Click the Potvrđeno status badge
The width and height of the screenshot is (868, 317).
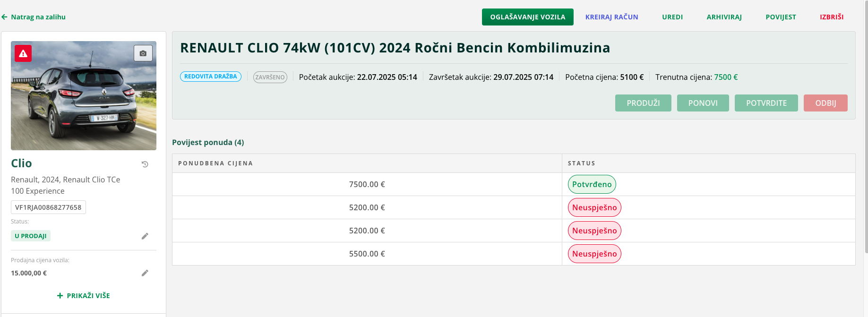[592, 184]
